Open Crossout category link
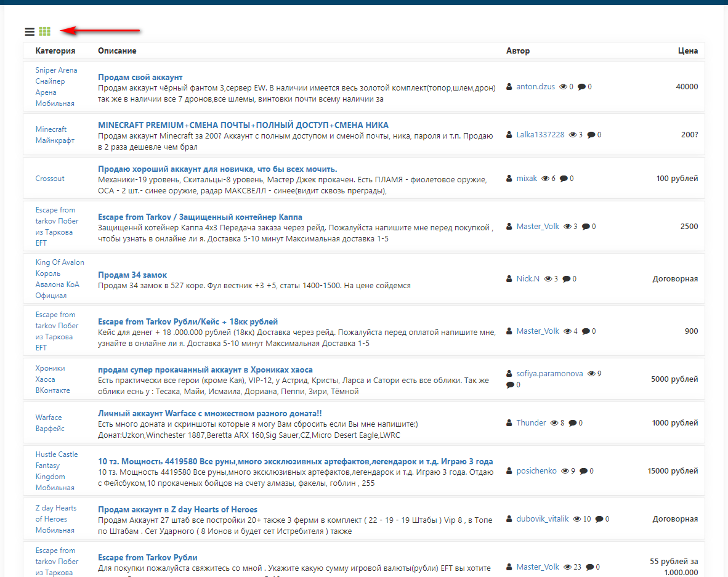Screen dimensions: 728x577 pos(50,178)
